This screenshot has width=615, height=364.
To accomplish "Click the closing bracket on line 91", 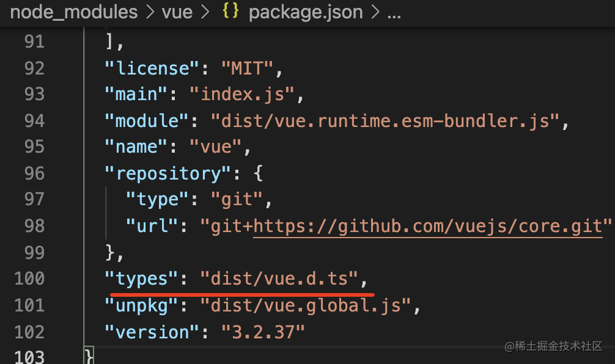I will [109, 41].
